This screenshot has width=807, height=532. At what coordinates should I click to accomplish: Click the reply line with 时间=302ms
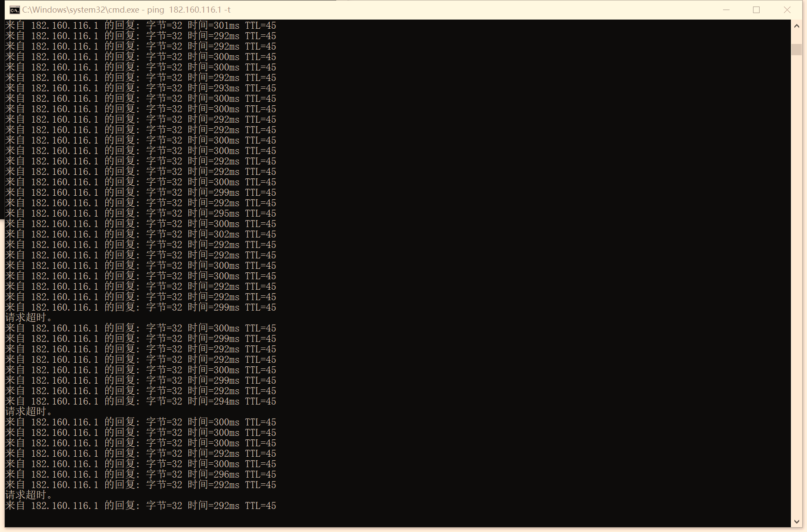141,234
